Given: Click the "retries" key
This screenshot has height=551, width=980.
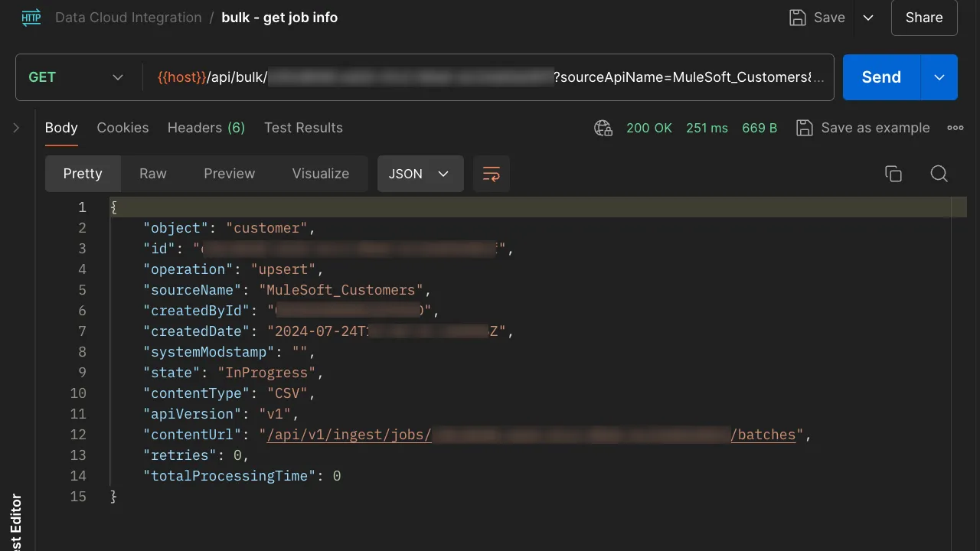Looking at the screenshot, I should point(180,455).
